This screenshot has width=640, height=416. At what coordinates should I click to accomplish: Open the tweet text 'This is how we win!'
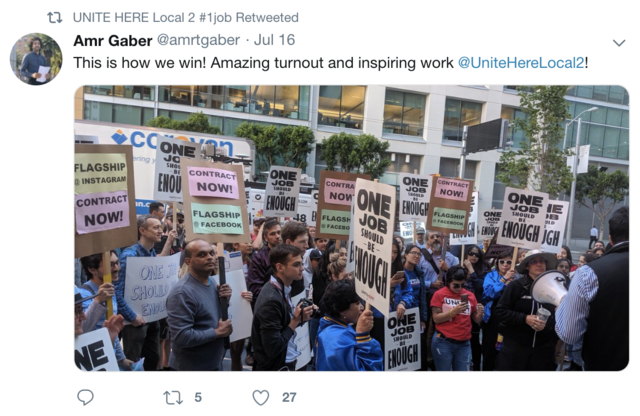pyautogui.click(x=140, y=63)
